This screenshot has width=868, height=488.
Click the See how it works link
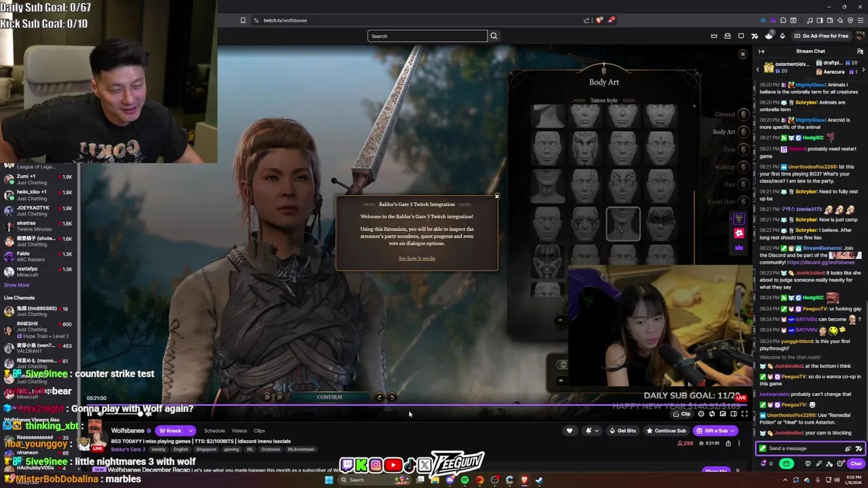click(417, 258)
